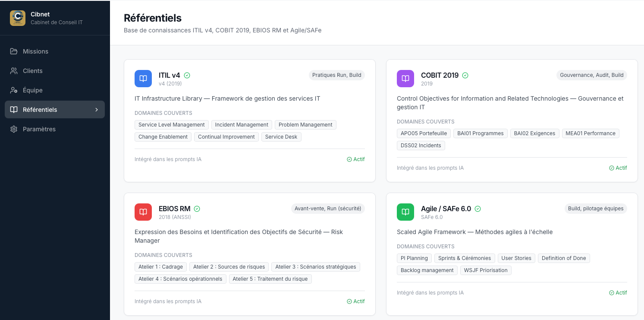Click the MEA01 Performance tag
This screenshot has width=644, height=320.
click(591, 133)
